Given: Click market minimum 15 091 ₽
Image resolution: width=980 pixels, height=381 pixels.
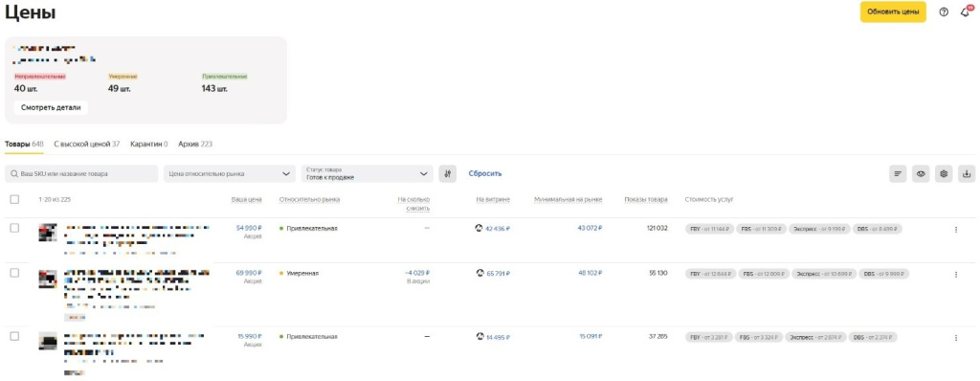Looking at the screenshot, I should coord(590,337).
